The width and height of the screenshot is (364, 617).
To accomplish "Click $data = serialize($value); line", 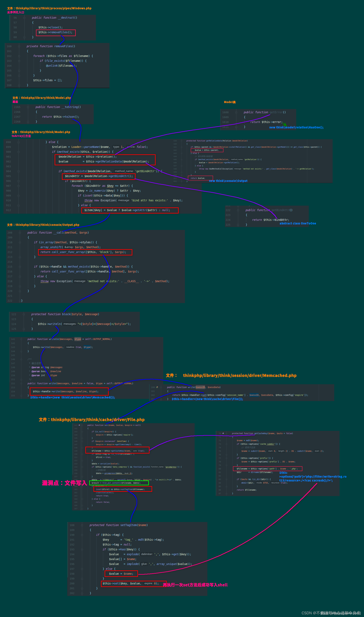I will point(105,464).
